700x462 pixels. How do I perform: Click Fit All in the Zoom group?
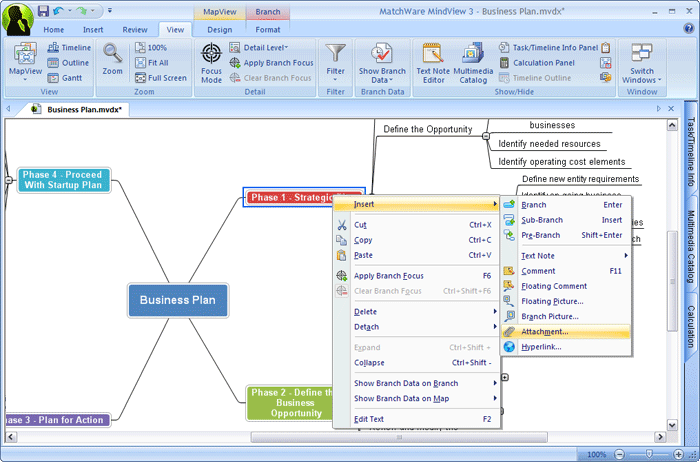152,62
